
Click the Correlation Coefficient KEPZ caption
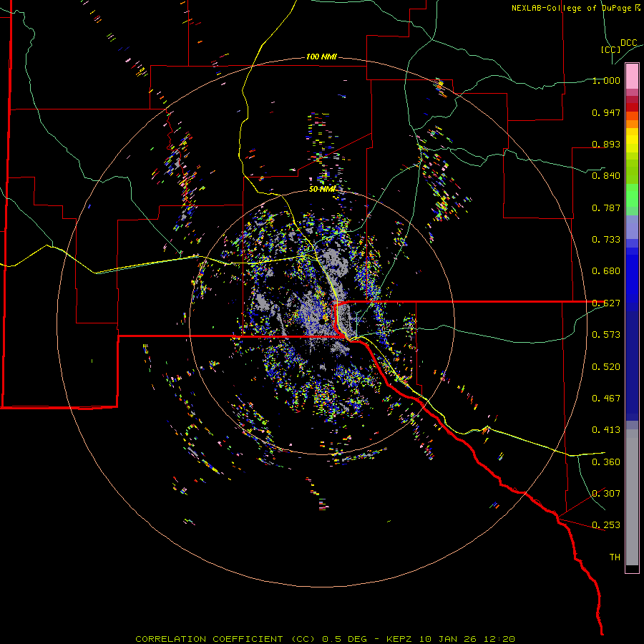pos(325,639)
